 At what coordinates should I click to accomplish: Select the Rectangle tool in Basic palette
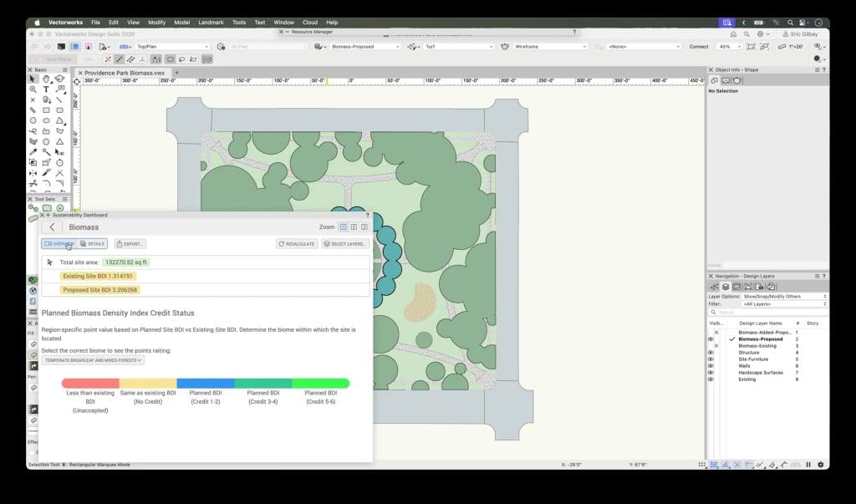click(46, 110)
